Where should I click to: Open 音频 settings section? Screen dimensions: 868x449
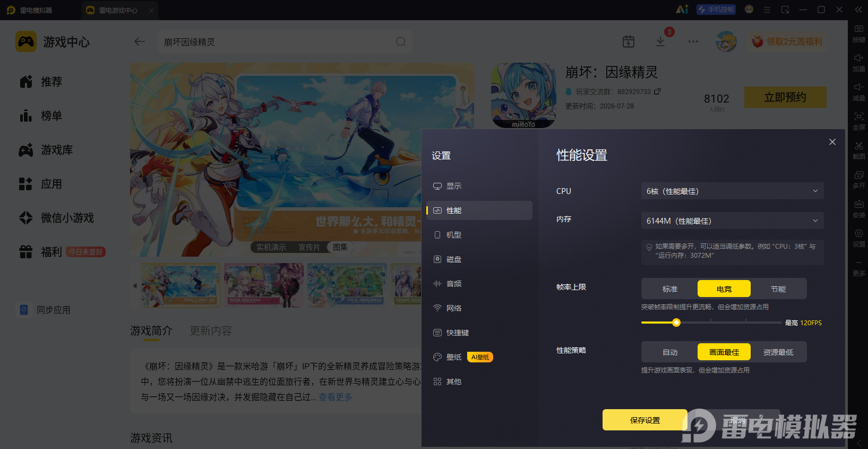[479, 284]
